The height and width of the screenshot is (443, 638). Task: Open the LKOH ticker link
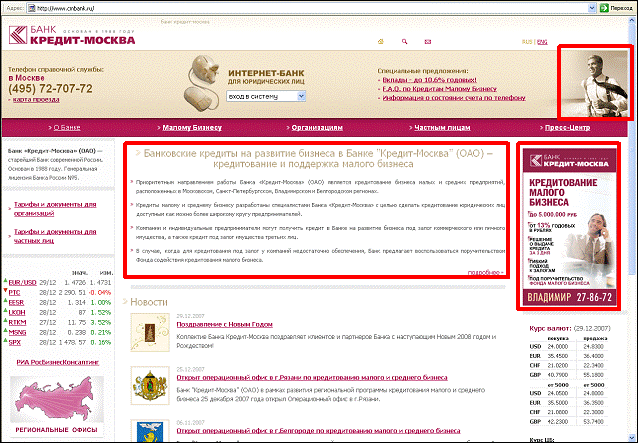(17, 312)
